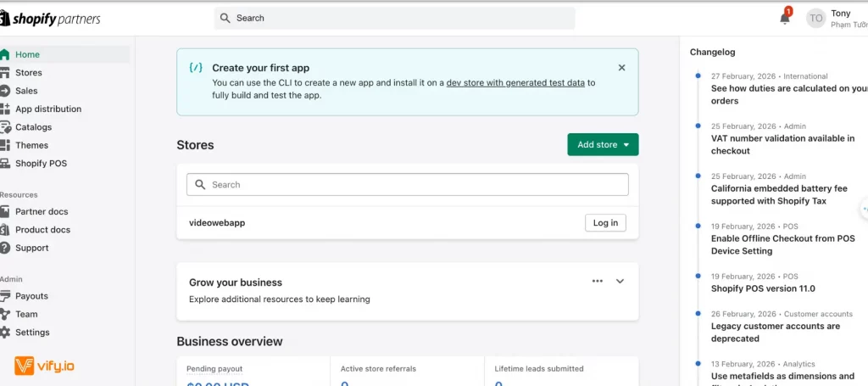The height and width of the screenshot is (386, 868).
Task: Expand the Grow your business card chevron
Action: click(620, 281)
